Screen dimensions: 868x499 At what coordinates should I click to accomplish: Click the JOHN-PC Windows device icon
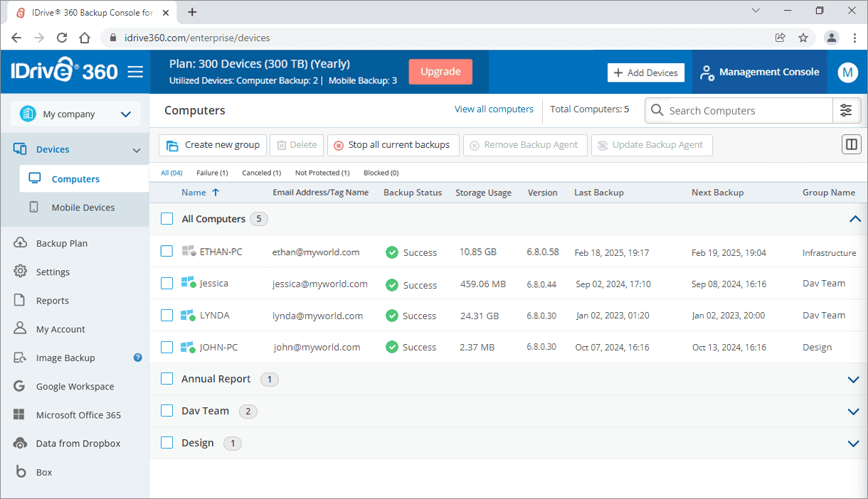(189, 347)
